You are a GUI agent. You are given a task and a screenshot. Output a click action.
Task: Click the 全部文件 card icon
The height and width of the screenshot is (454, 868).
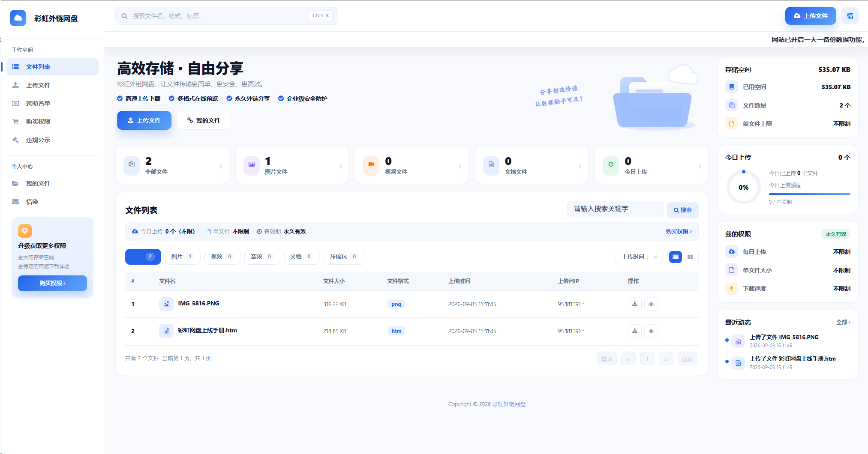[132, 165]
